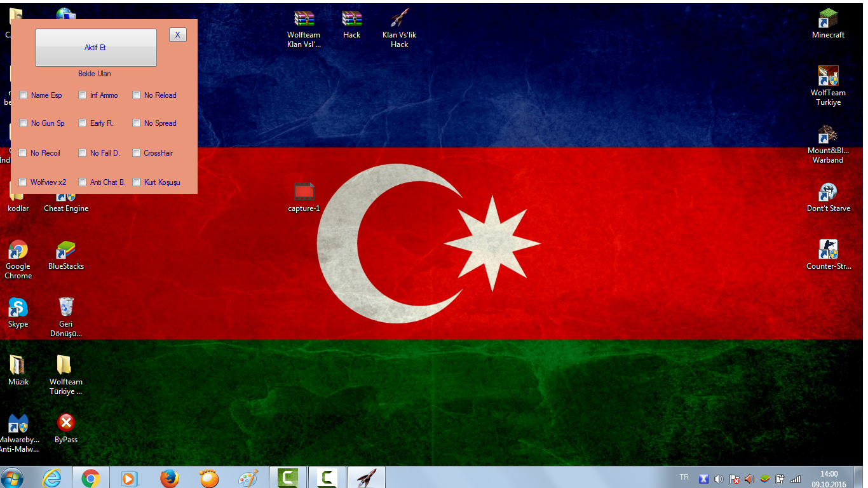Open Windows Media Player from taskbar
The height and width of the screenshot is (488, 868).
pos(130,478)
